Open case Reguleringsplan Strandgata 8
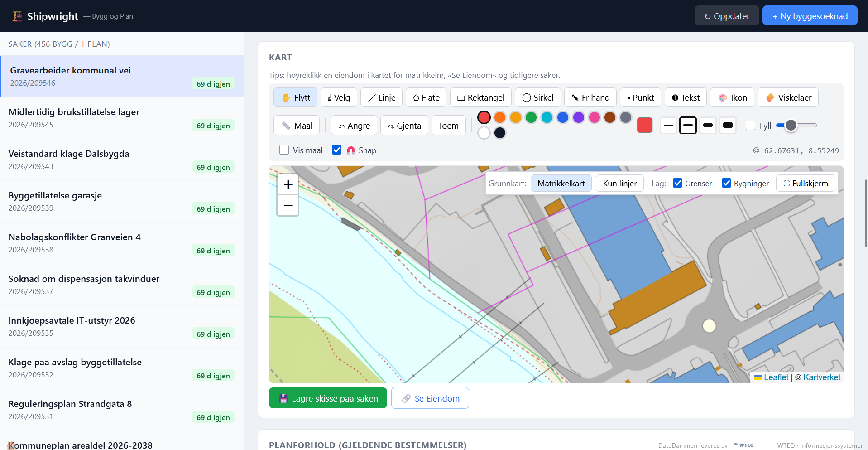 click(x=122, y=410)
